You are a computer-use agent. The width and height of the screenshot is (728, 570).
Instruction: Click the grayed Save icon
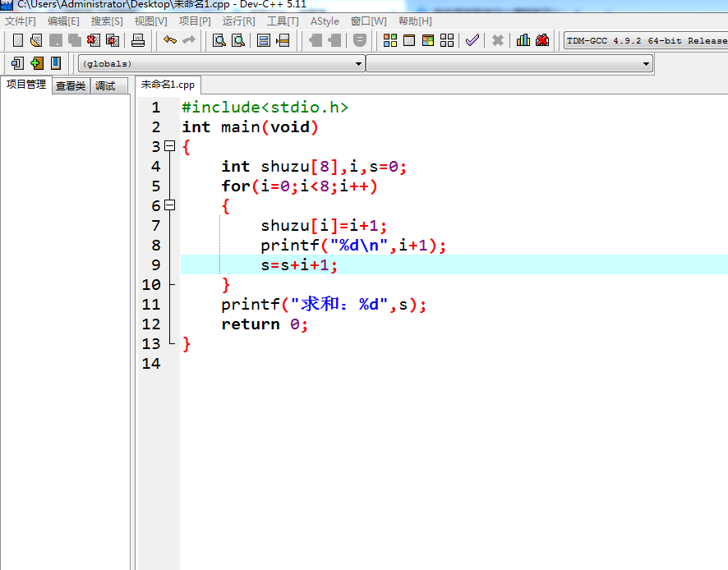[x=56, y=40]
